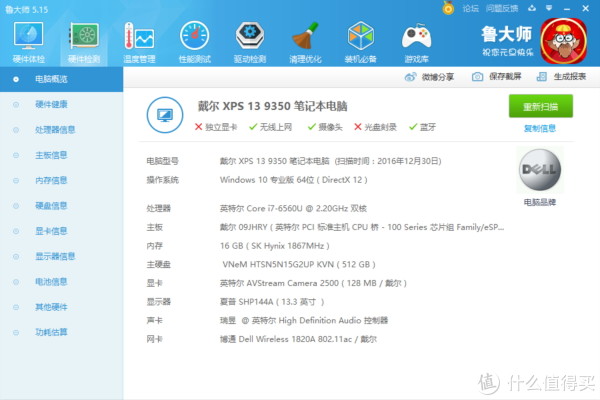Click the 摄像头 status indicator
The image size is (600, 400).
(325, 127)
